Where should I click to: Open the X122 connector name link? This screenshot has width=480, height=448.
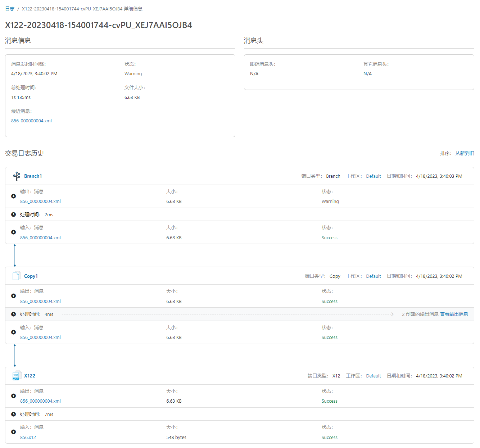(x=30, y=376)
